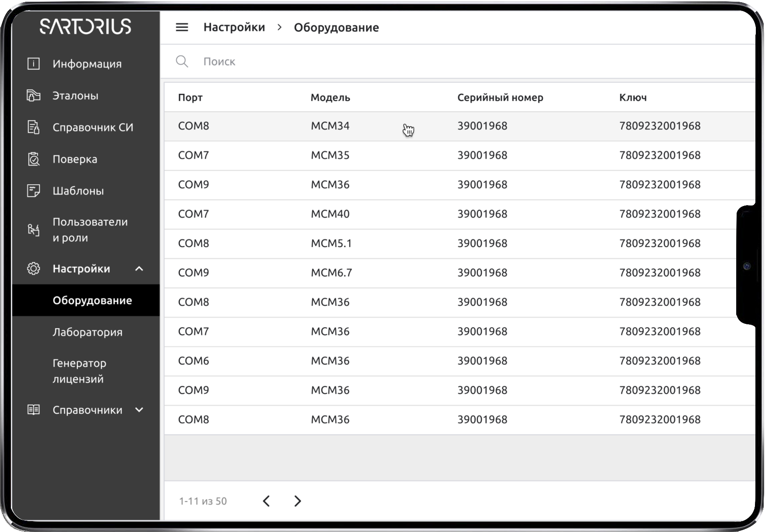The image size is (765, 532).
Task: Open Генератор лицензий submenu item
Action: tap(79, 371)
